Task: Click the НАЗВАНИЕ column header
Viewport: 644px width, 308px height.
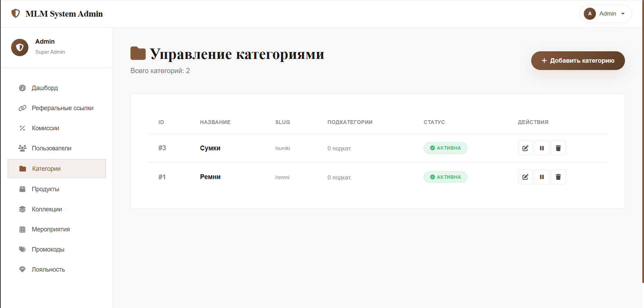Action: (x=215, y=122)
